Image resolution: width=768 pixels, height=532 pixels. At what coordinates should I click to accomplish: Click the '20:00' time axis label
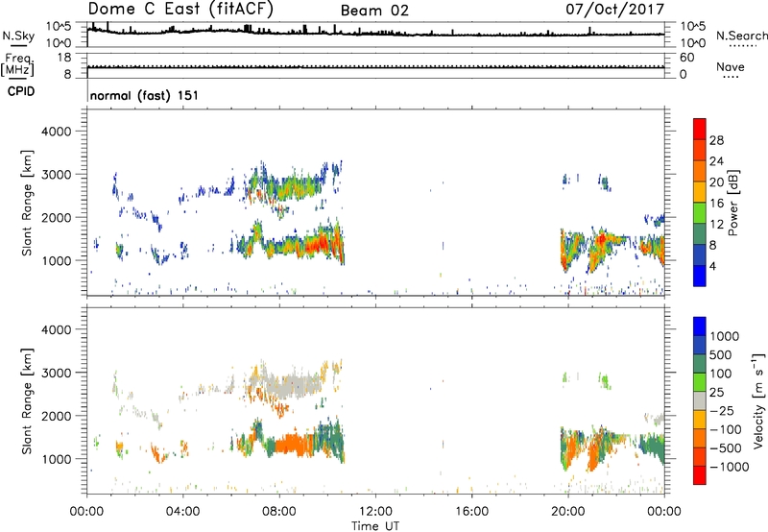[x=568, y=512]
